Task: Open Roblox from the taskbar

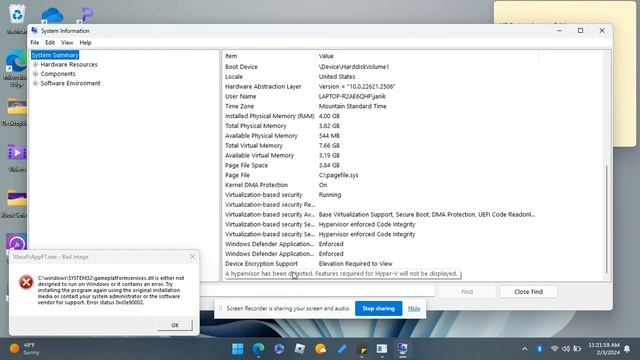Action: tap(300, 349)
